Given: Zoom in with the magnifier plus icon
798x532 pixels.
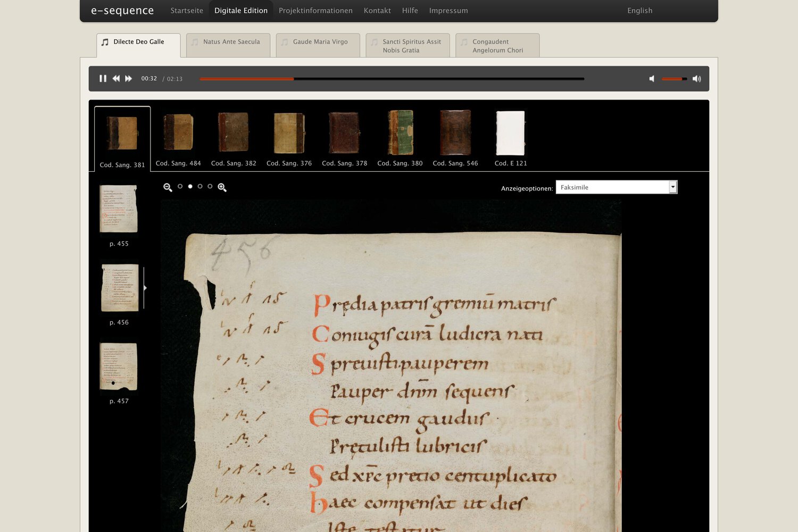Looking at the screenshot, I should click(x=222, y=187).
